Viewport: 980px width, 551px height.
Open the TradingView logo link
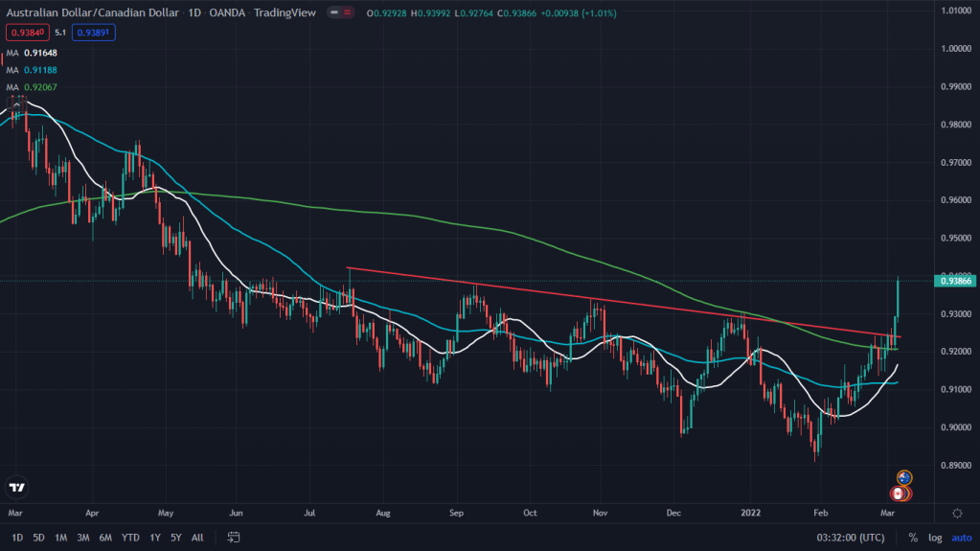(x=16, y=487)
